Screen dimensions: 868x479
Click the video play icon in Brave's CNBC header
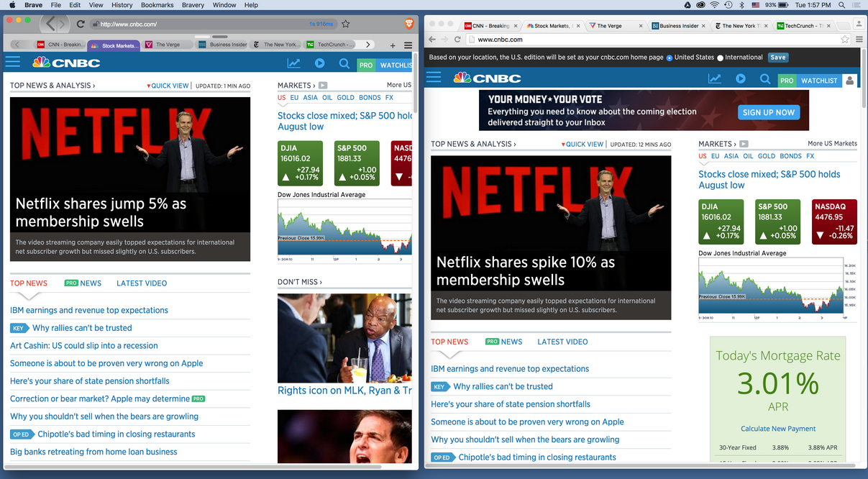point(319,63)
